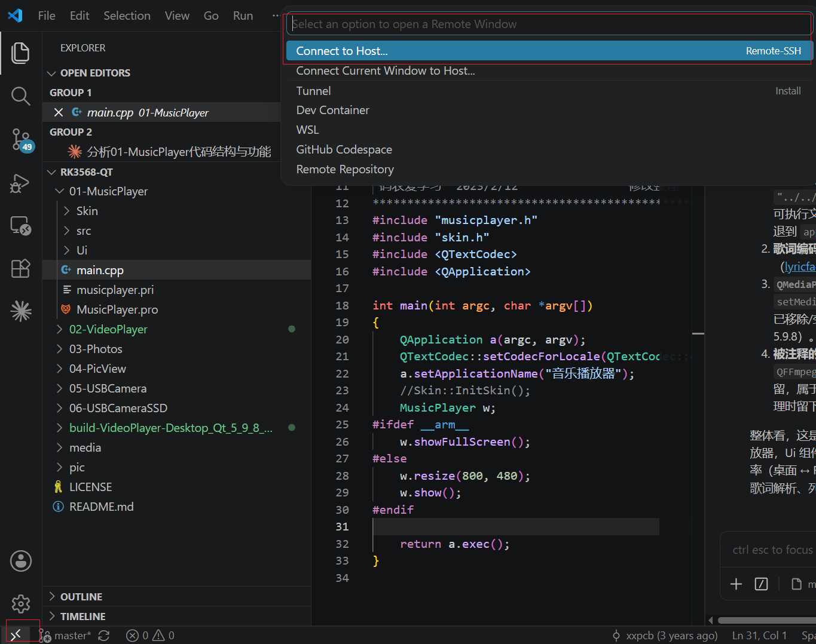Select the 分析01-MusicPlayer editor in Group 2

click(161, 152)
